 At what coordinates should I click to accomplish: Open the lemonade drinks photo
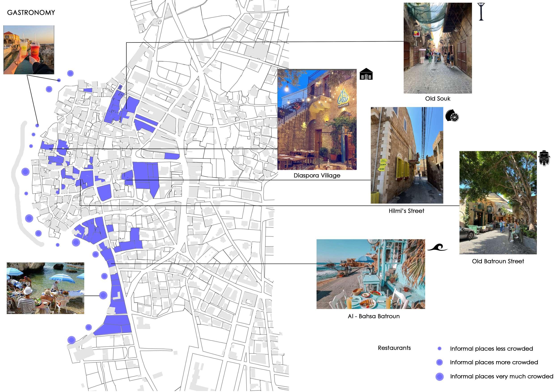pos(29,50)
